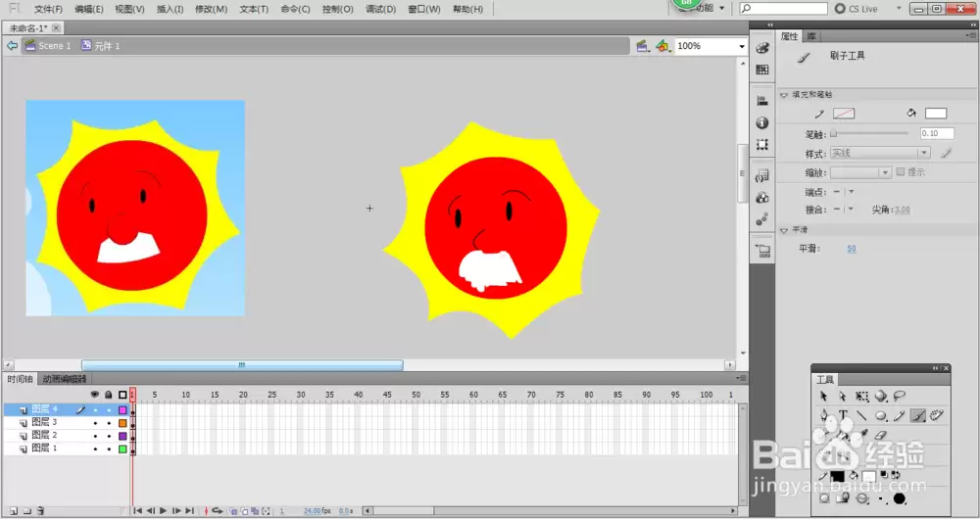Select the Pencil tool

click(x=900, y=415)
